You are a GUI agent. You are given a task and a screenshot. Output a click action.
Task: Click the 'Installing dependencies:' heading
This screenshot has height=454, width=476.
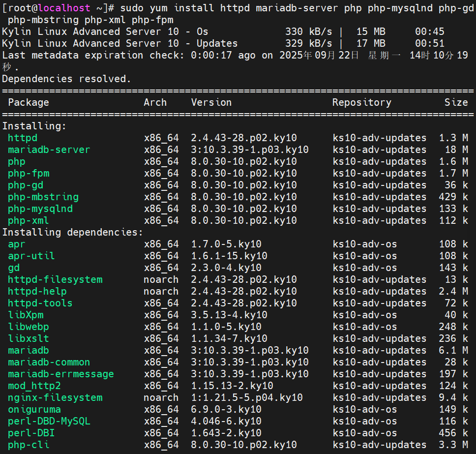click(x=73, y=233)
